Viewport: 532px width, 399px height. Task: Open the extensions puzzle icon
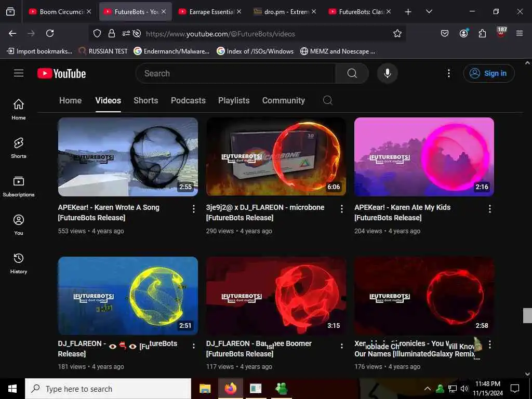482,33
